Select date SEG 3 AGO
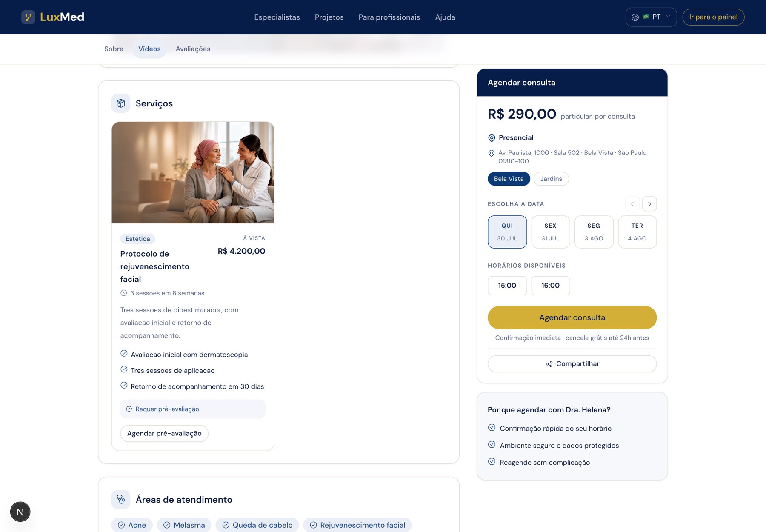 (x=594, y=232)
